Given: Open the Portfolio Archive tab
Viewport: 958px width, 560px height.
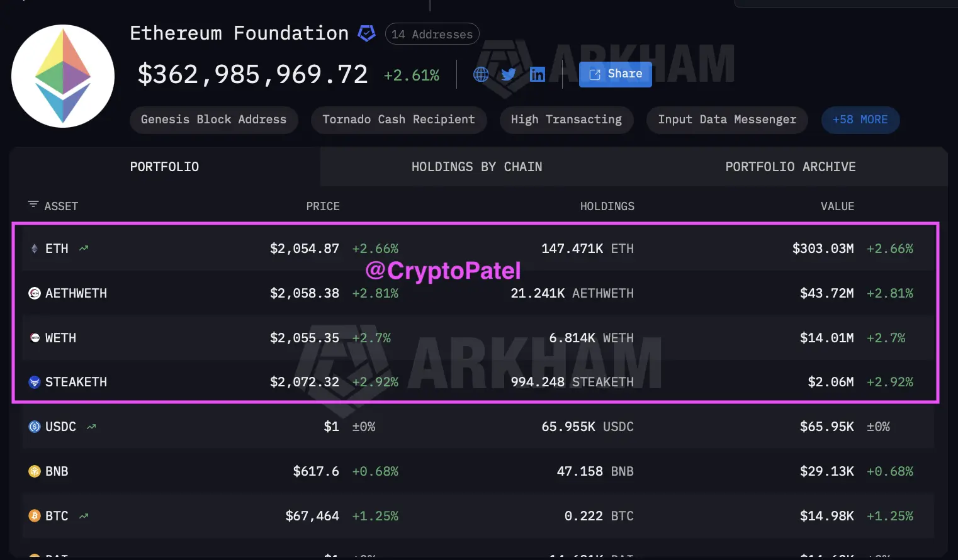Looking at the screenshot, I should tap(790, 167).
